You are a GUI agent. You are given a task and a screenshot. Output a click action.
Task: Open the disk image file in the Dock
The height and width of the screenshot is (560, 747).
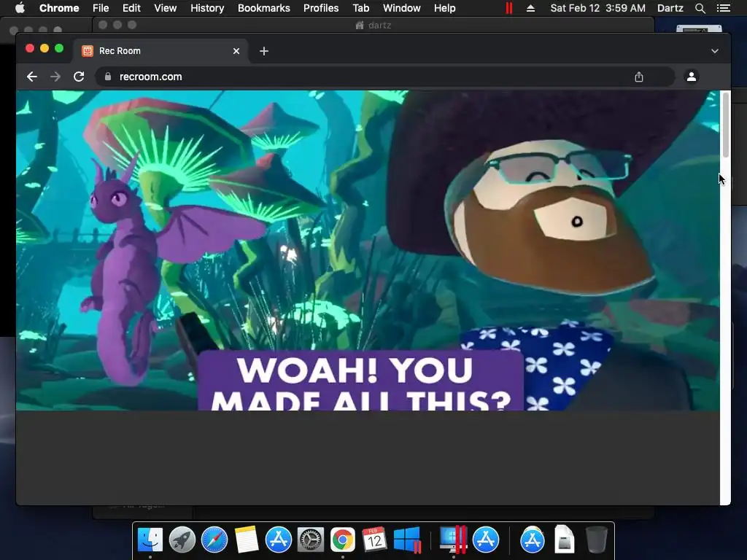[564, 540]
